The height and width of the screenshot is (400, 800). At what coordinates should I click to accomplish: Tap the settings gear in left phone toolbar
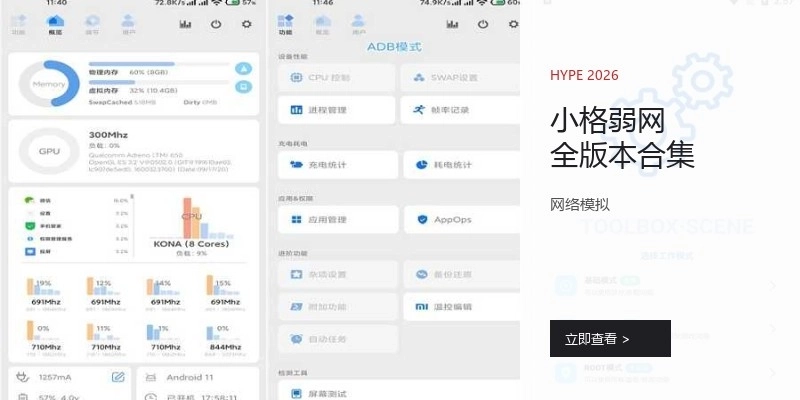[247, 23]
